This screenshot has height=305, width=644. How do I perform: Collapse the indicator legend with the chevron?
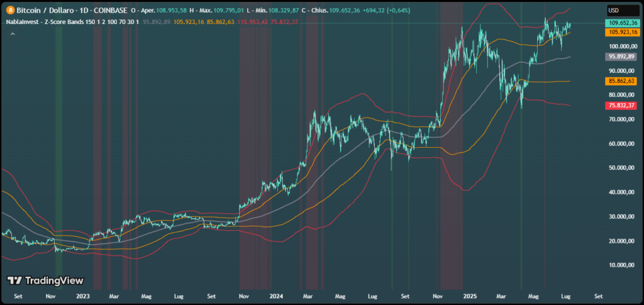click(x=11, y=33)
